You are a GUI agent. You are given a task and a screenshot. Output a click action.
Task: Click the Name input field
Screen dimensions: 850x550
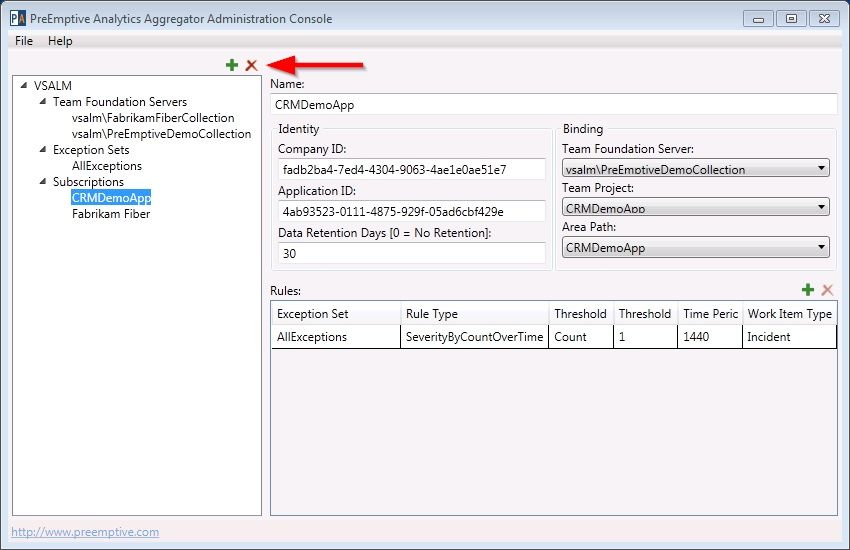point(553,105)
